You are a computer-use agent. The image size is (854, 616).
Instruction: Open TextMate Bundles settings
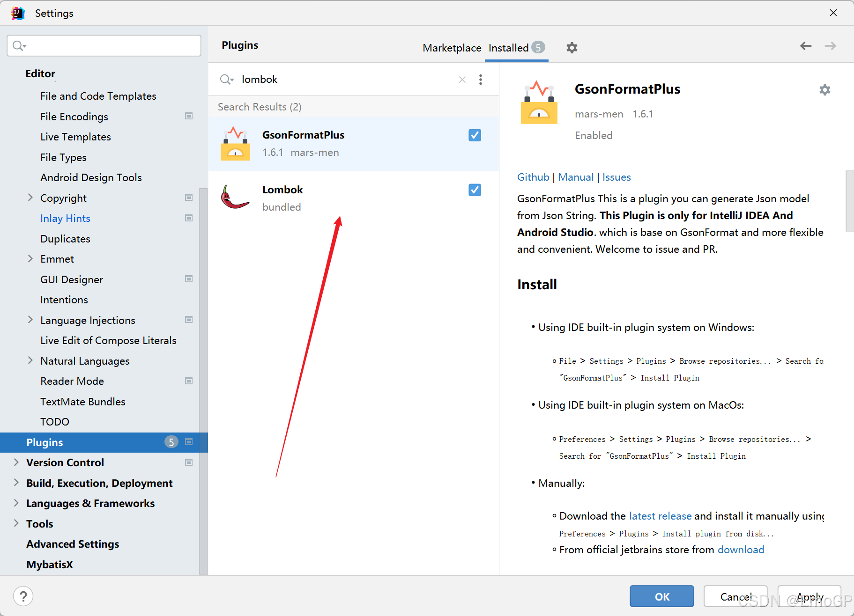point(83,402)
